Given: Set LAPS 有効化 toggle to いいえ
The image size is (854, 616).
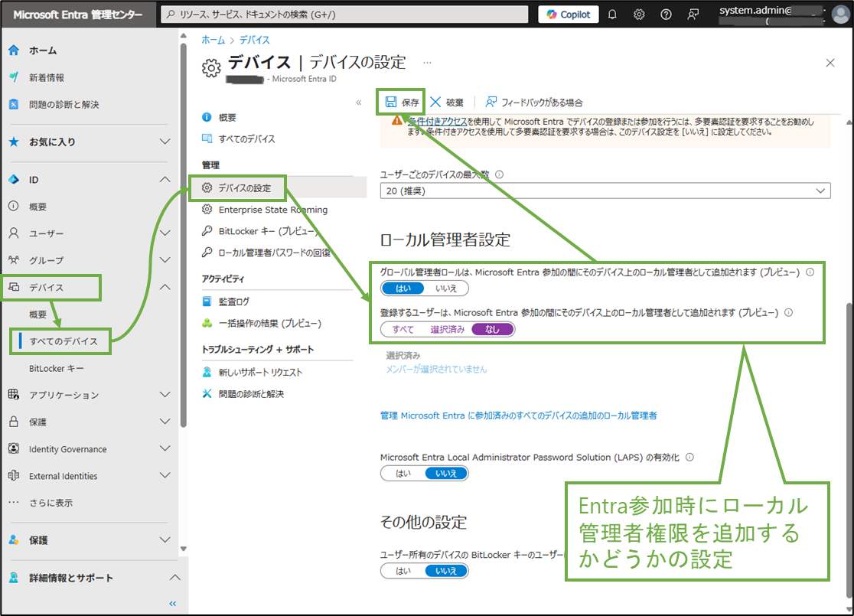Looking at the screenshot, I should 446,474.
